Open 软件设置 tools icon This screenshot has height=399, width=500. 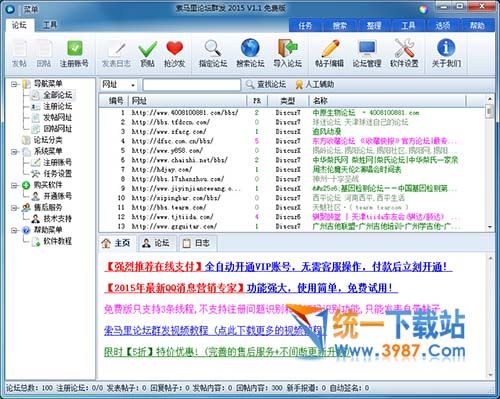(x=404, y=54)
